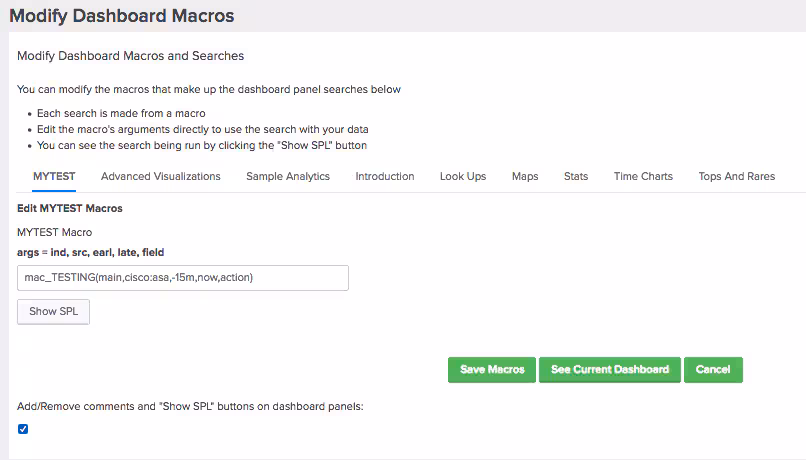Screen dimensions: 806x460
Task: Select the Stats tab
Action: (x=576, y=176)
